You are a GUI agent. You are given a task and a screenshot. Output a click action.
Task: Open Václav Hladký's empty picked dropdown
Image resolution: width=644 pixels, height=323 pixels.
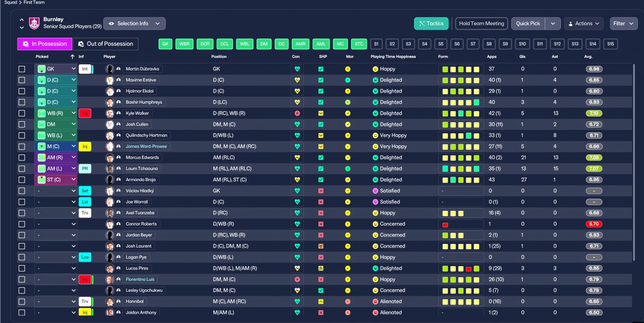[x=56, y=191]
